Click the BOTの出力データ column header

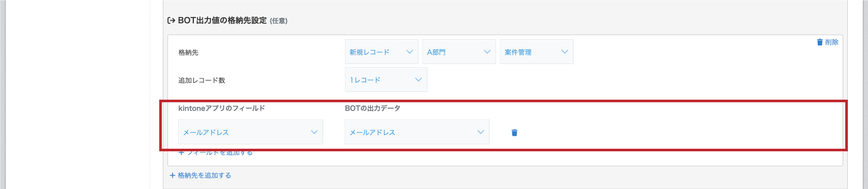[x=373, y=108]
